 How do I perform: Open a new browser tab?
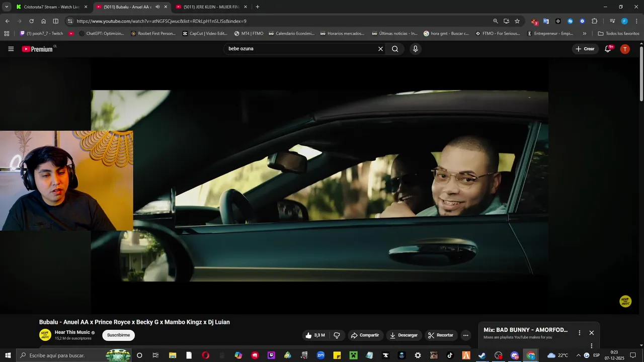coord(258,7)
